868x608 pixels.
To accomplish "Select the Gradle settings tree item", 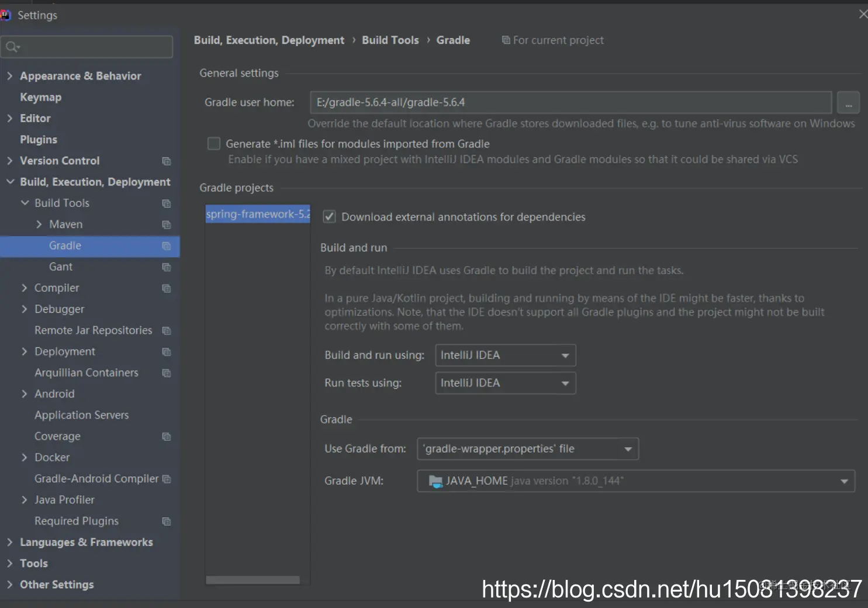I will [90, 246].
